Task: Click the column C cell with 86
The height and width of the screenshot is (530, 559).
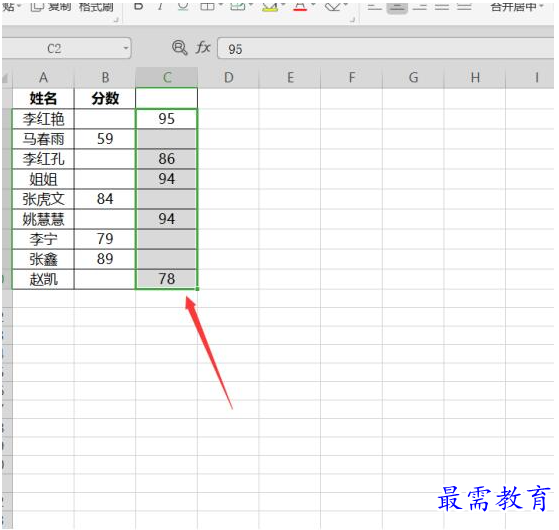Action: [x=166, y=159]
